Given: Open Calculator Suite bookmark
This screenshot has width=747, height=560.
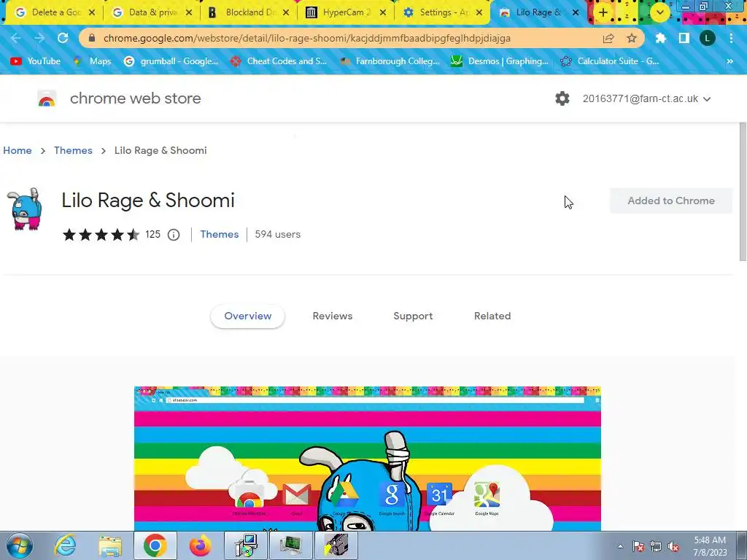Looking at the screenshot, I should (610, 61).
